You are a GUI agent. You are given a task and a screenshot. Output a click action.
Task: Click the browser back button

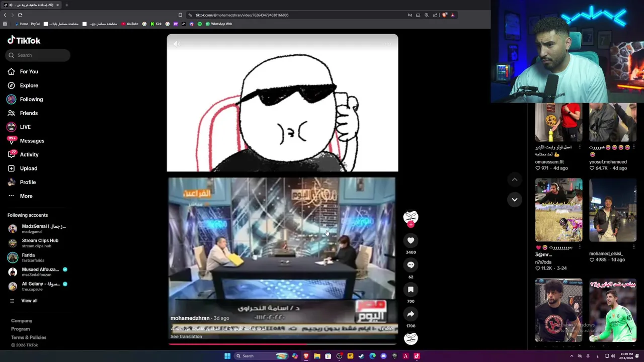click(5, 15)
